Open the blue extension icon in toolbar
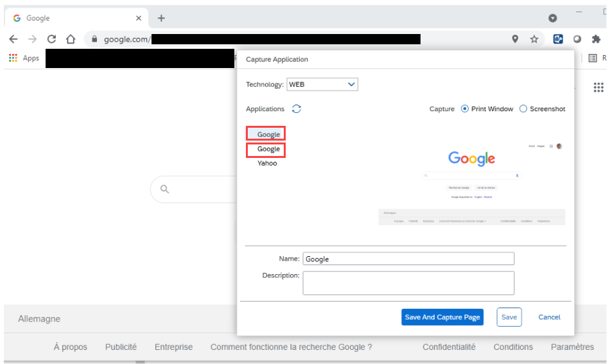Screen dimensions: 608x364 pyautogui.click(x=558, y=39)
